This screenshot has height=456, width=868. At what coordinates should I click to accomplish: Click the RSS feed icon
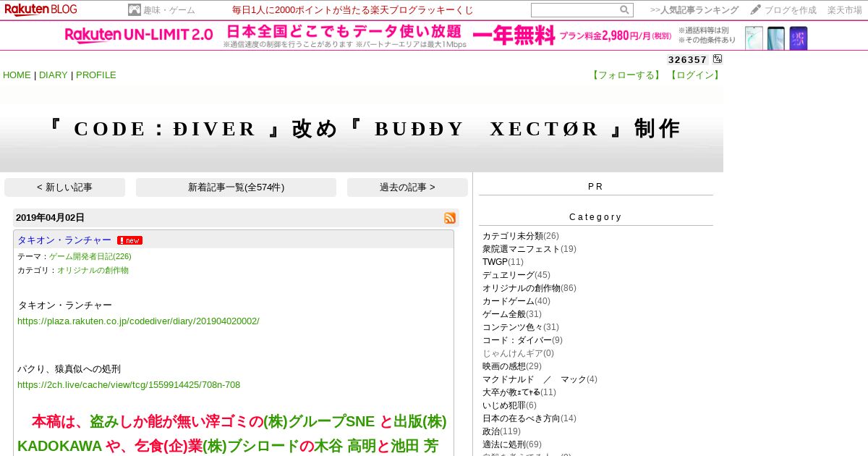tap(450, 218)
